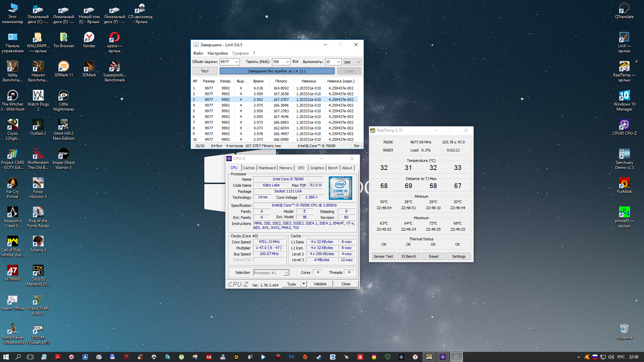
Task: Open the CPU-Z Tools dropdown arrow
Action: (x=304, y=284)
